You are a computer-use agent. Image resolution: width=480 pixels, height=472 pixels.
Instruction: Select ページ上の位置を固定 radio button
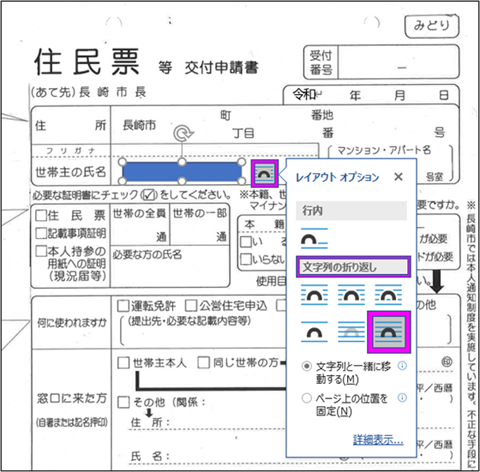click(306, 398)
